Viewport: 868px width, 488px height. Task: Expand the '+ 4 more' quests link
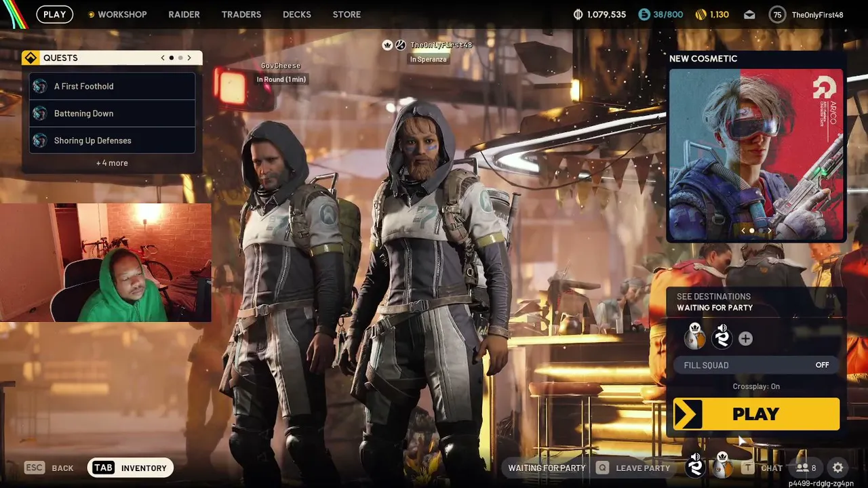112,163
